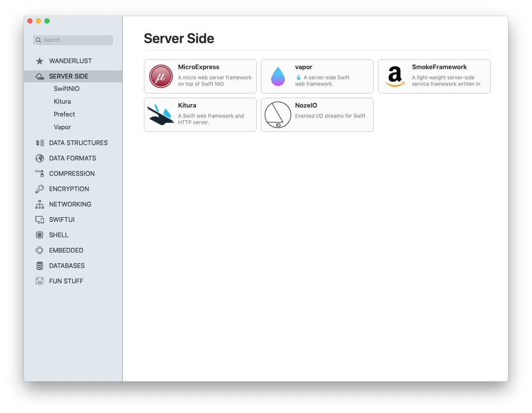Open the SmokeFramework package title
This screenshot has width=532, height=413.
coord(439,67)
